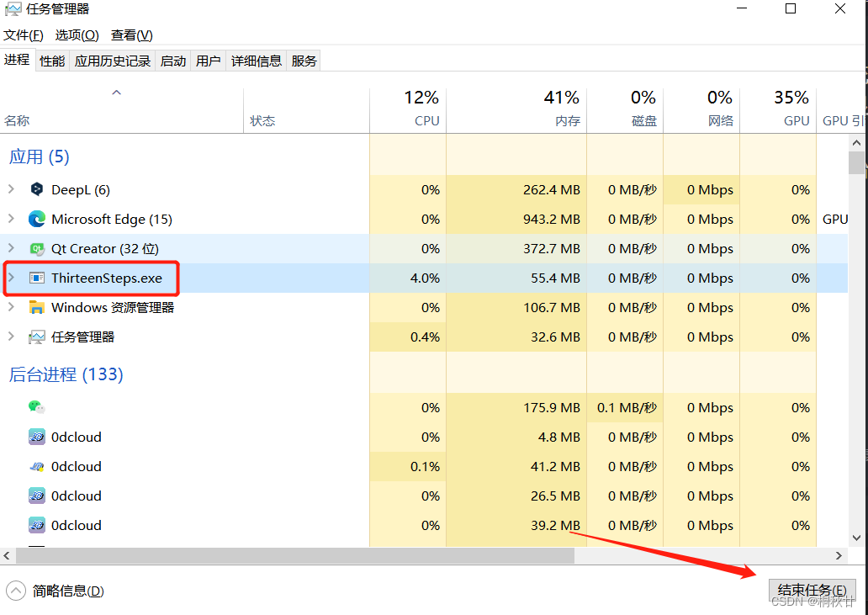Click the ThirteenSteps.exe window icon
868x615 pixels.
pos(36,278)
